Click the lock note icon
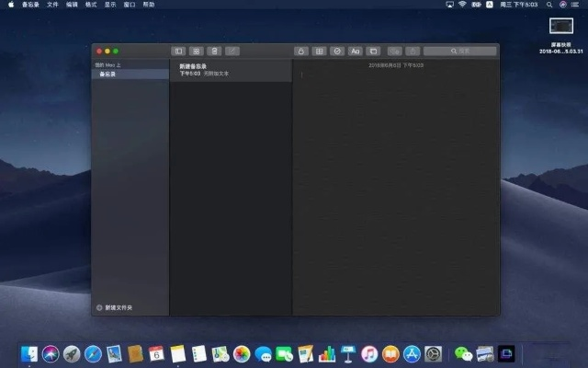588x368 pixels. 300,51
